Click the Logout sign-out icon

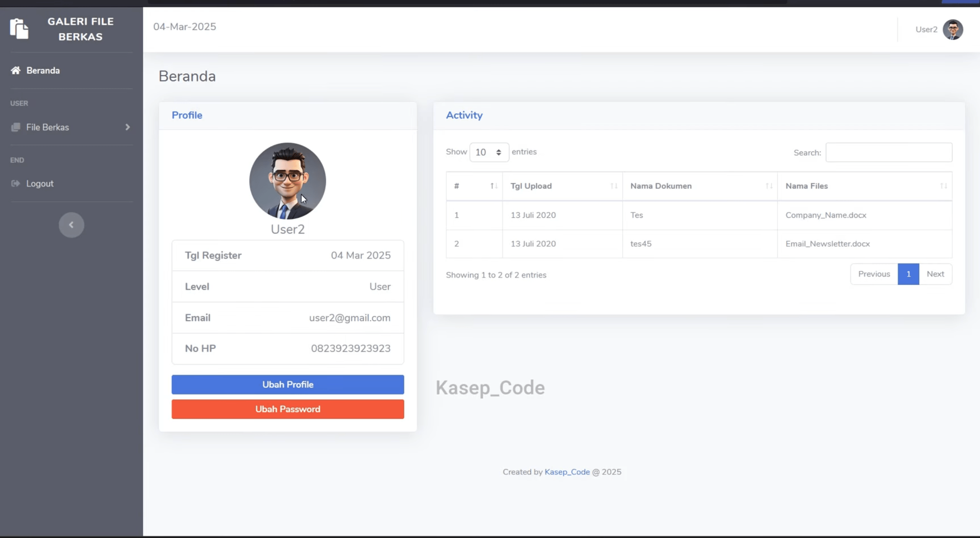16,184
